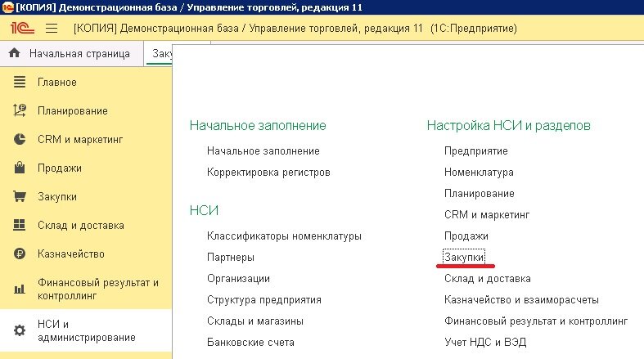The width and height of the screenshot is (644, 359).
Task: Open Банковские счета link
Action: click(x=250, y=342)
